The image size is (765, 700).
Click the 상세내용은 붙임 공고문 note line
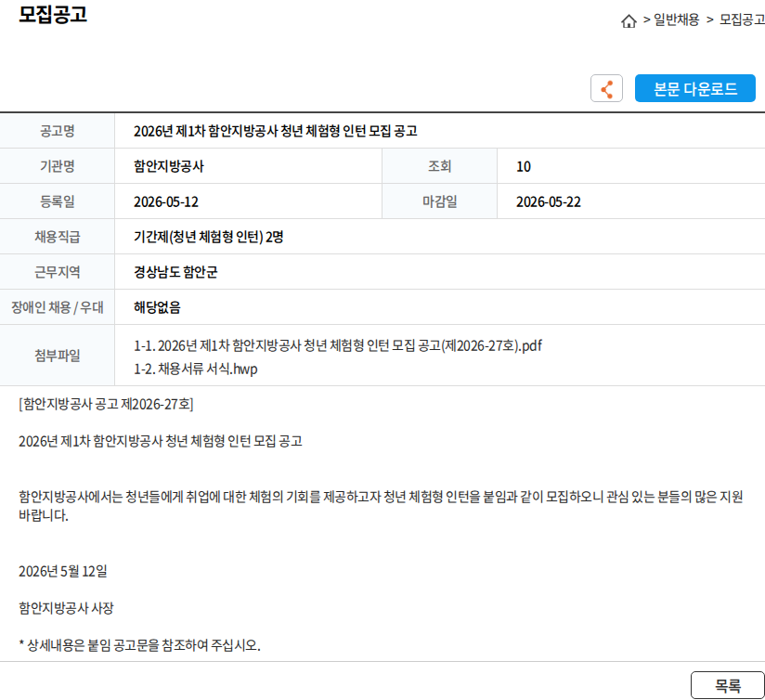pyautogui.click(x=139, y=645)
